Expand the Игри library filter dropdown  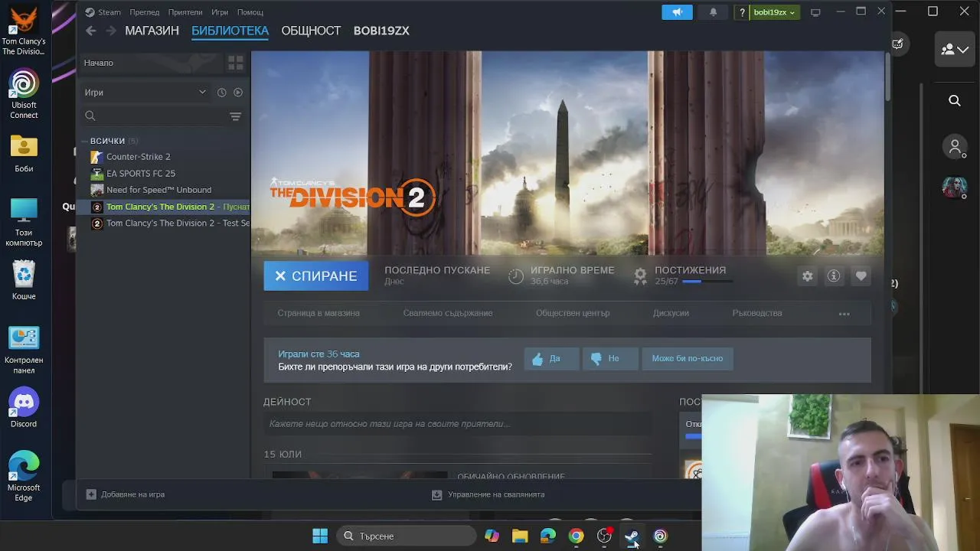pos(145,93)
